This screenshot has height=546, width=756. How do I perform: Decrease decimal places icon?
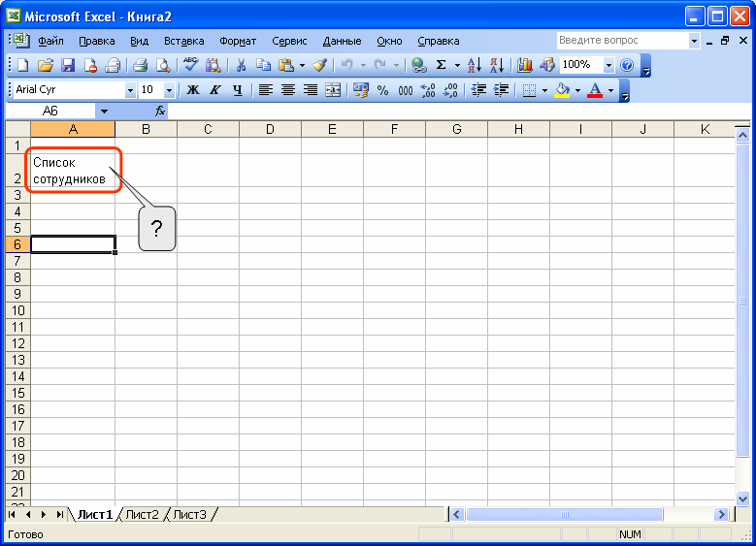point(450,90)
